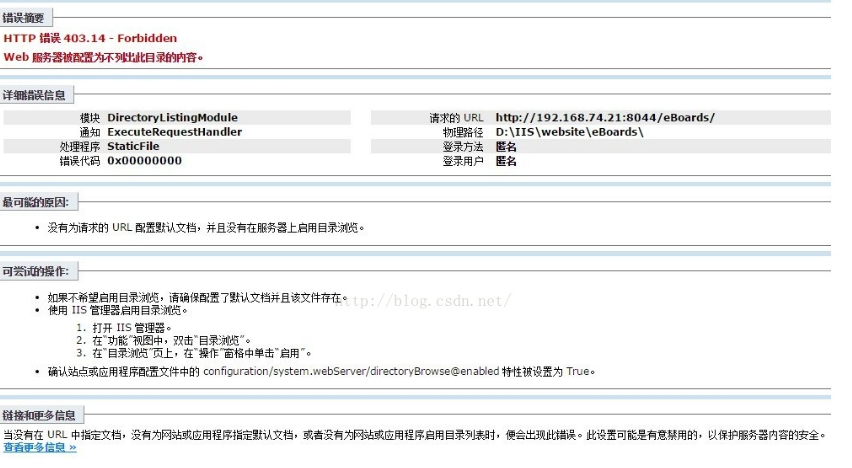This screenshot has height=468, width=852.
Task: Select the 通知 field label
Action: (90, 132)
